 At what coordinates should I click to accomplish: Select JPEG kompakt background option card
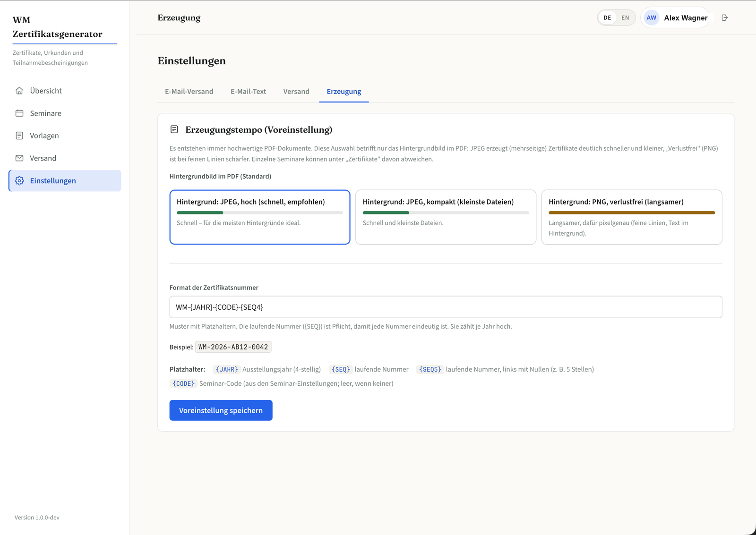pos(446,217)
